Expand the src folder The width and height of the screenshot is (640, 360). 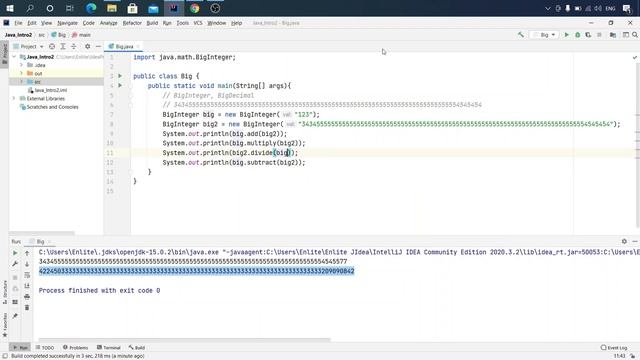[21, 82]
